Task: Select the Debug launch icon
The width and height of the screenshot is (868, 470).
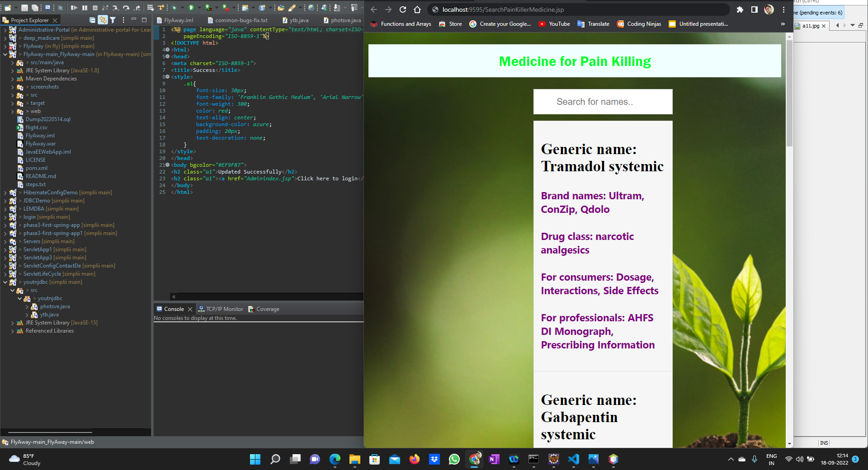Action: tap(174, 7)
